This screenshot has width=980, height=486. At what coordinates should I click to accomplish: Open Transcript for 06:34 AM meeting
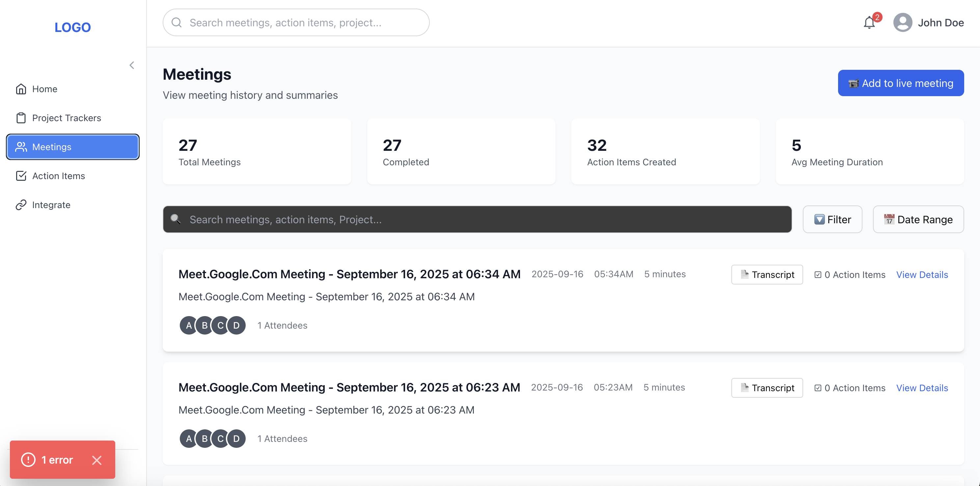[x=767, y=275]
